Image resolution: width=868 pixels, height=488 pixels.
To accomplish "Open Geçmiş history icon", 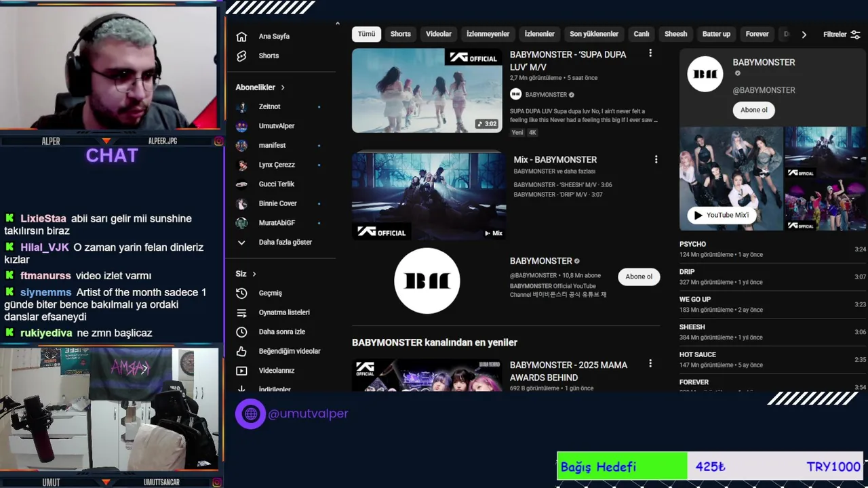I will point(241,293).
